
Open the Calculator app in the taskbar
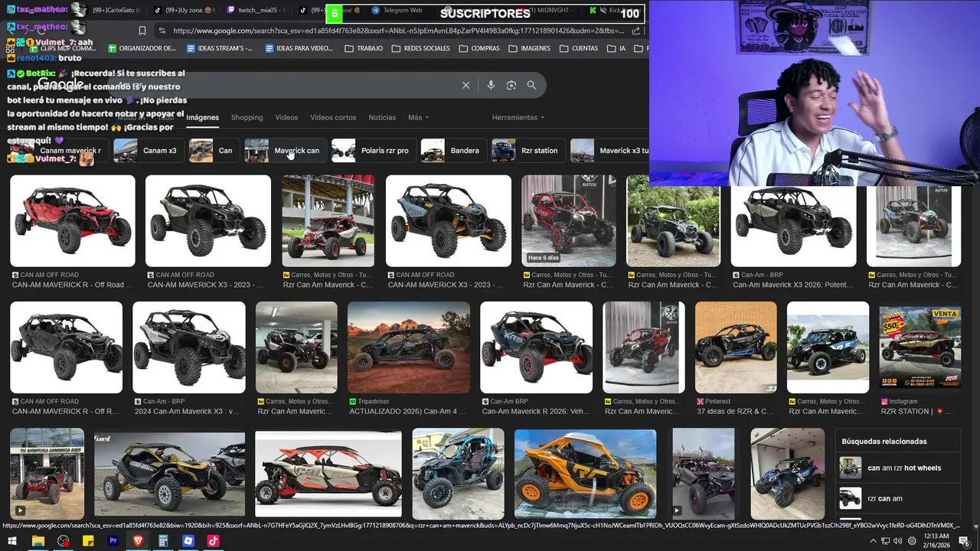[x=163, y=541]
